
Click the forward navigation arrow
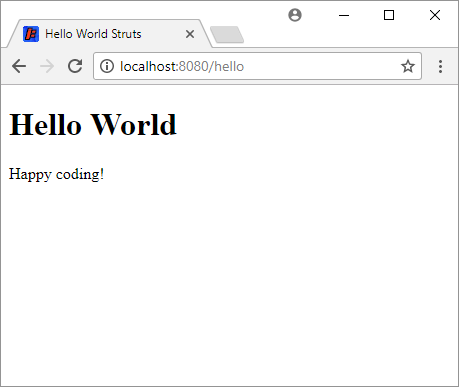click(47, 66)
